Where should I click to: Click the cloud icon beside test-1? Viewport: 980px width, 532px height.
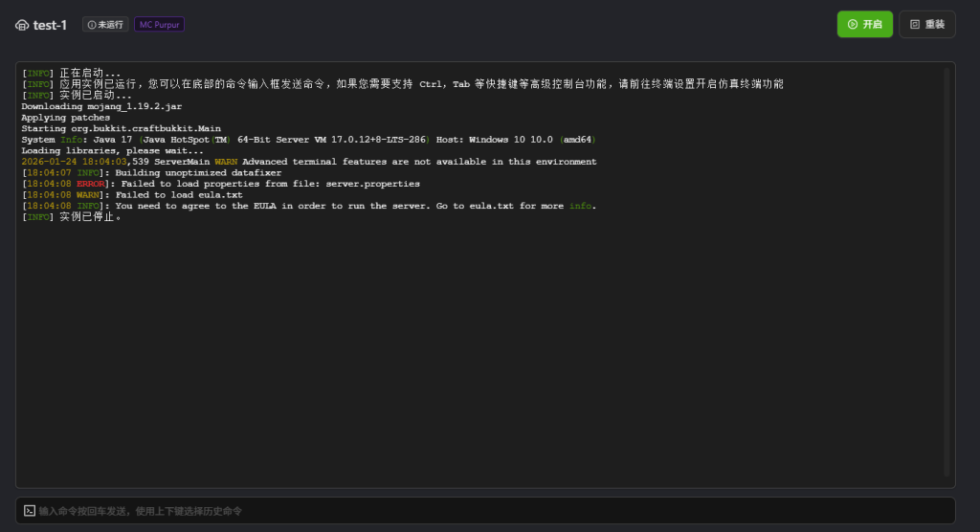point(22,25)
